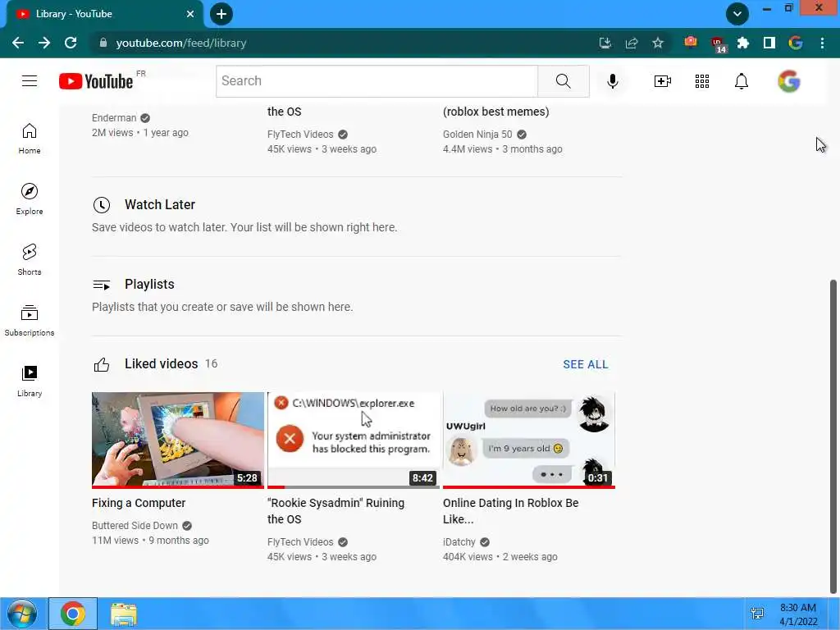This screenshot has height=630, width=840.
Task: Click the share page icon in address bar
Action: 632,43
